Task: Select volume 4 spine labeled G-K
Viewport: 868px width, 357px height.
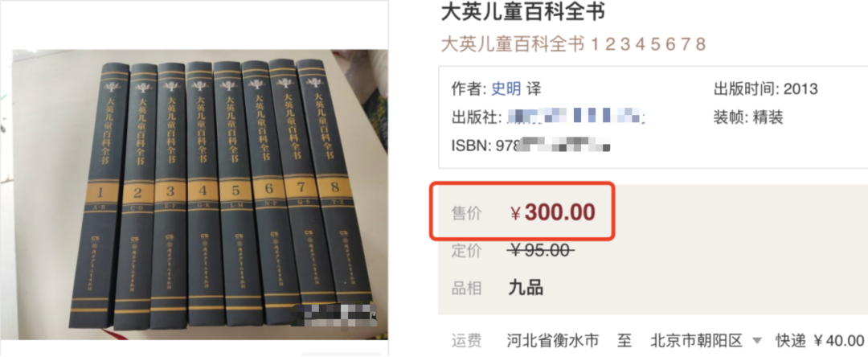Action: coord(203,194)
